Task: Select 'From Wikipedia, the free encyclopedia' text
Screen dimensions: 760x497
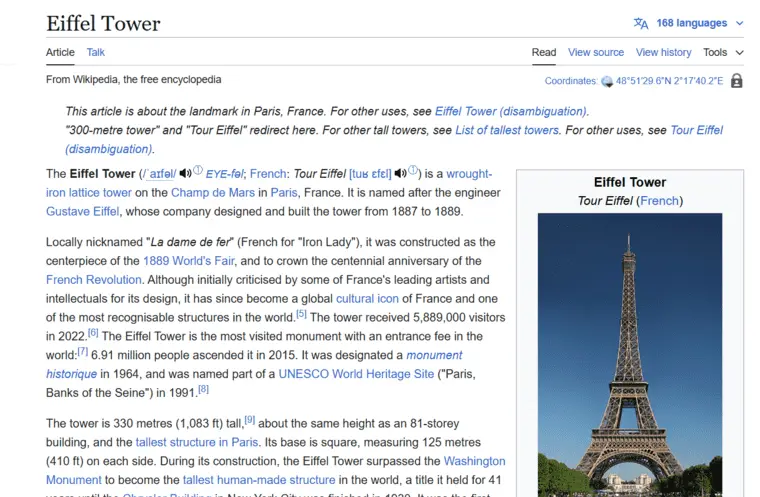Action: [x=133, y=80]
